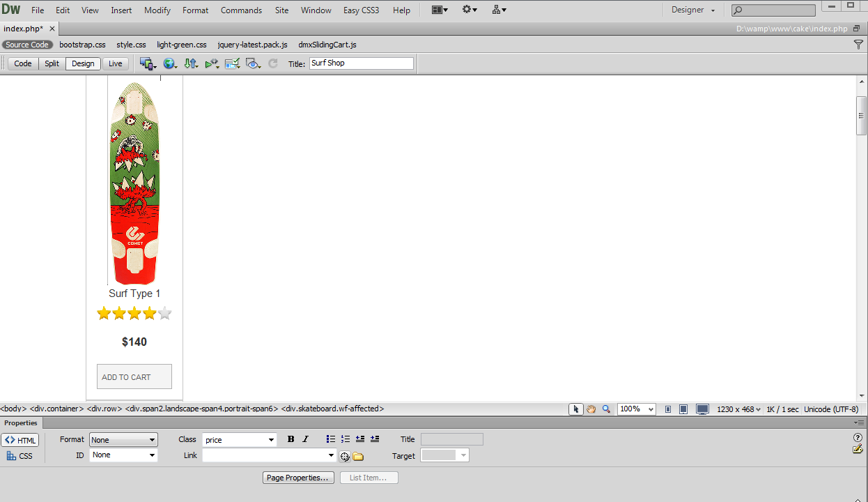Apply Unordered List in Properties

click(x=331, y=439)
